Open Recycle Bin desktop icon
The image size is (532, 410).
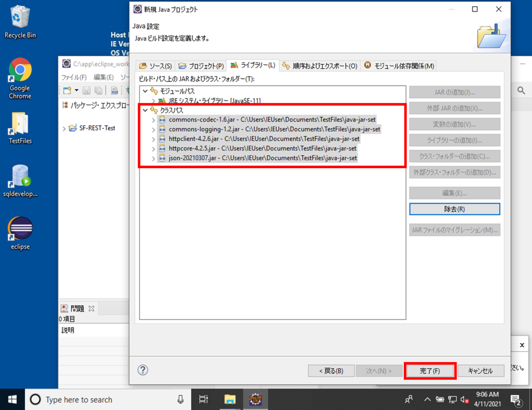[20, 22]
